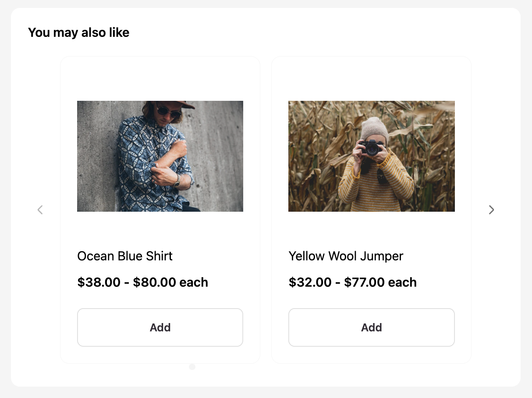532x398 pixels.
Task: Click the $38.00 - $80.00 each price
Action: [142, 282]
